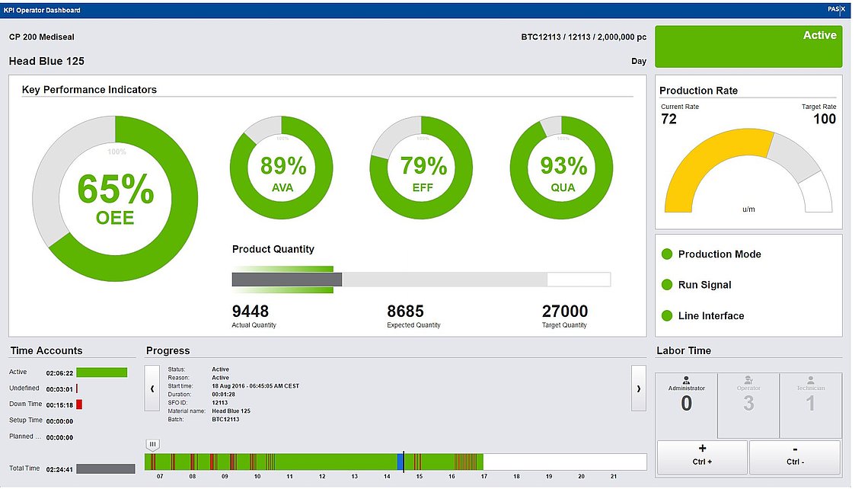Click the Run Signal status indicator
The height and width of the screenshot is (489, 868).
pyautogui.click(x=668, y=285)
